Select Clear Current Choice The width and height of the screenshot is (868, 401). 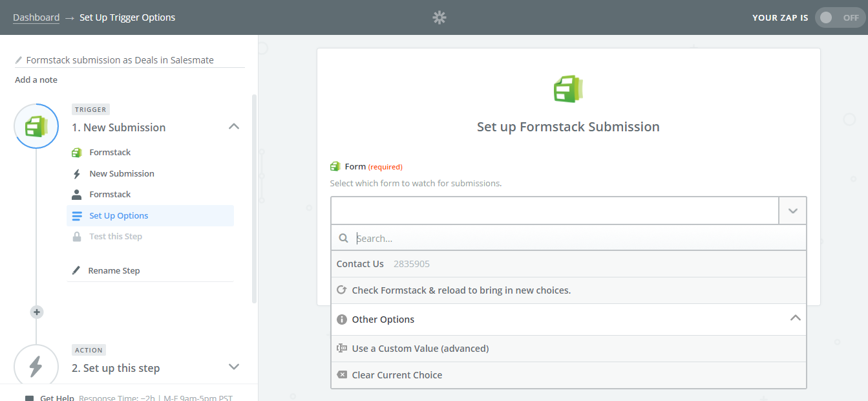click(x=569, y=375)
